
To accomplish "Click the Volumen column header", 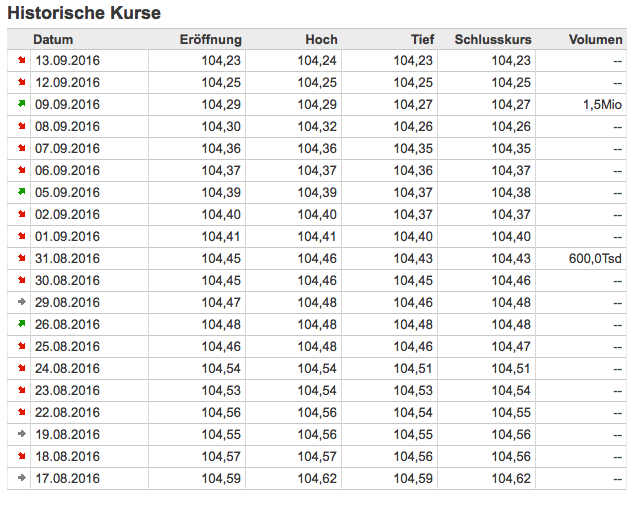I will pyautogui.click(x=595, y=39).
